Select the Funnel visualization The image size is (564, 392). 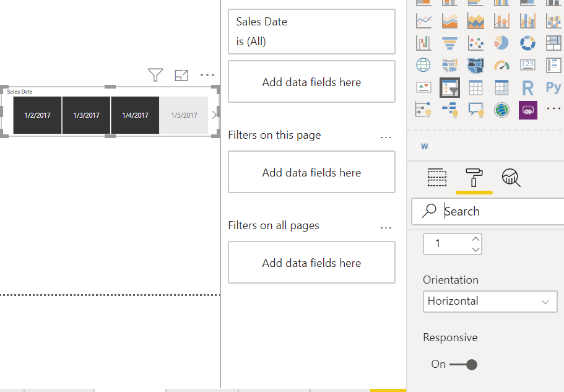coord(449,43)
